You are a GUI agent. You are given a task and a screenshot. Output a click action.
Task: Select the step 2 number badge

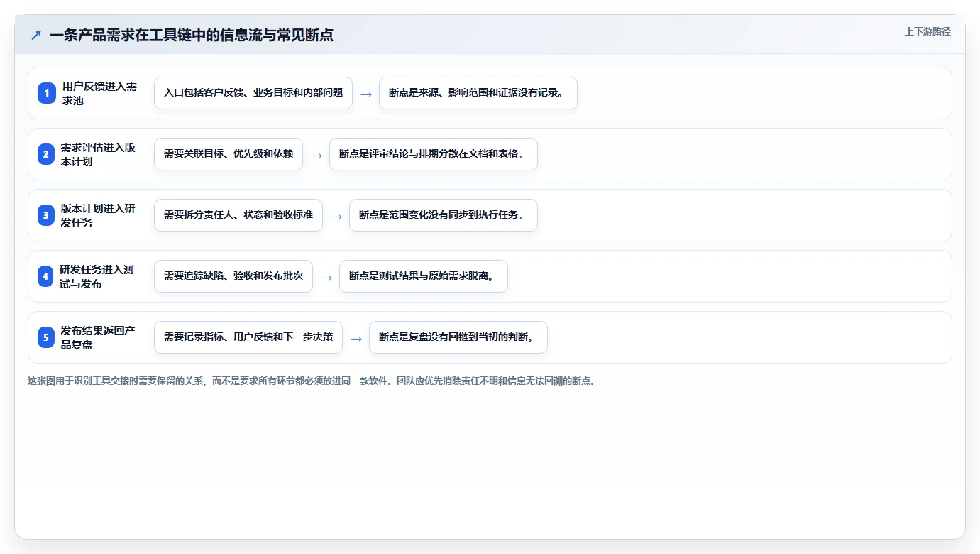point(47,154)
